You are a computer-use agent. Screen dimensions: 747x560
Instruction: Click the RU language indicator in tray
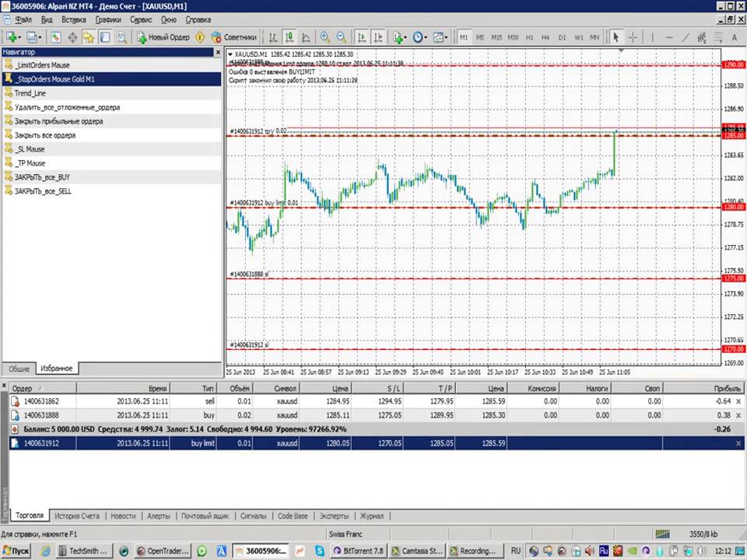coord(515,551)
